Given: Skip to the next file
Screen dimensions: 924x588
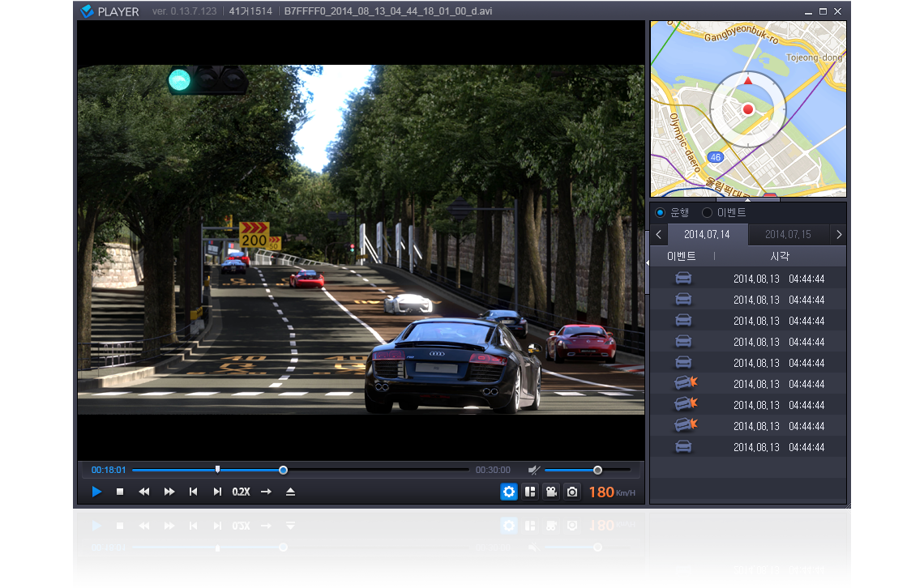Looking at the screenshot, I should coord(217,492).
